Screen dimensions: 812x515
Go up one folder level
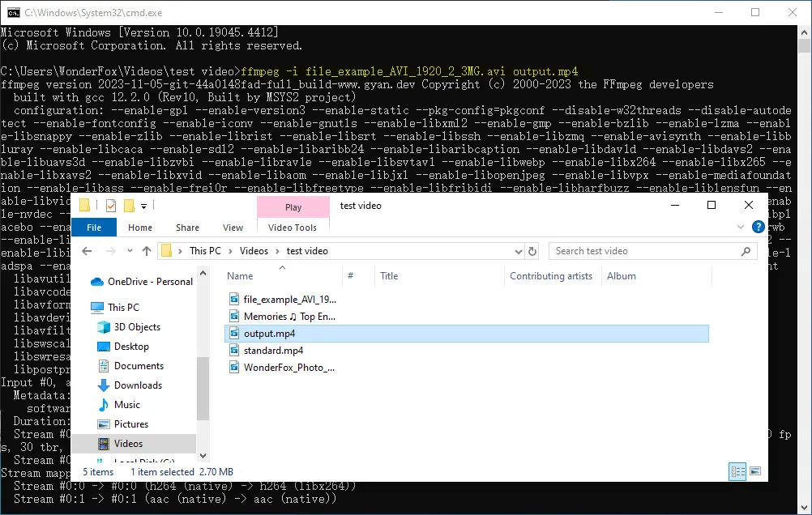coord(147,251)
